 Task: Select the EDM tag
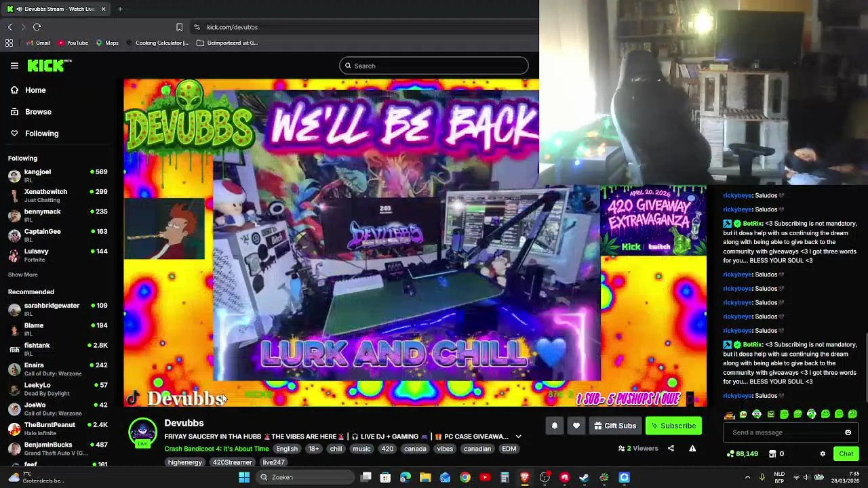click(x=509, y=449)
